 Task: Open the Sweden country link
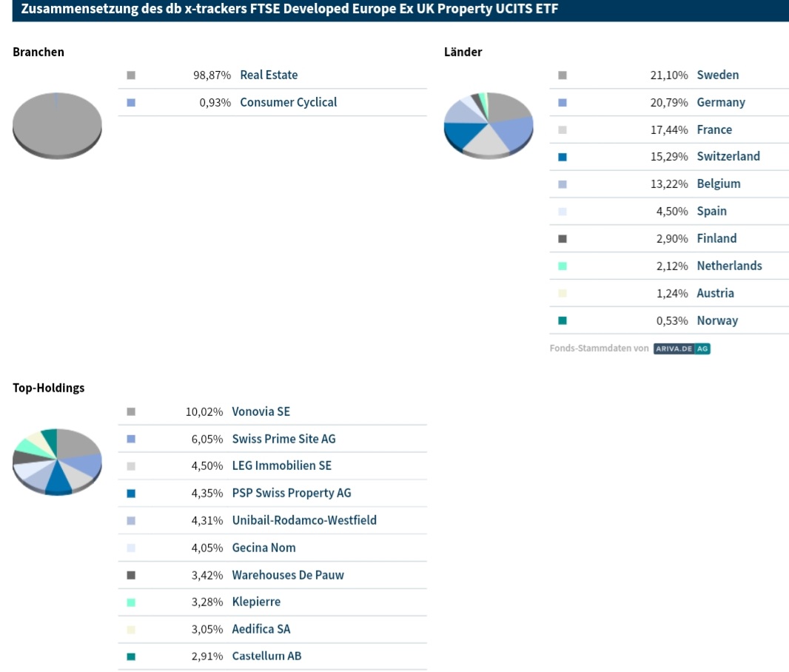(x=717, y=75)
